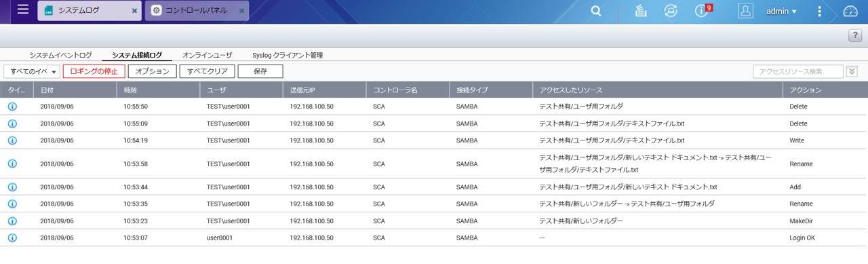Sort by コントローラ名 column header
Viewport: 868px width, 264px height.
click(x=408, y=90)
